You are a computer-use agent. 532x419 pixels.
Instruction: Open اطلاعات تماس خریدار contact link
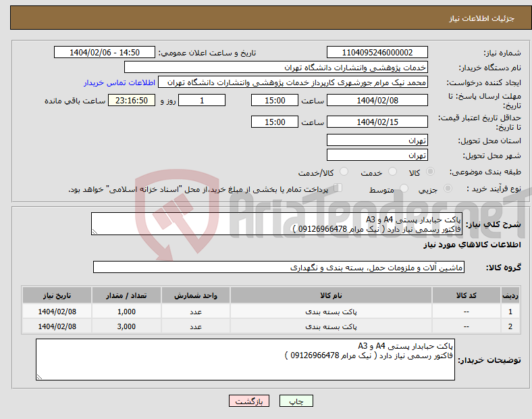(119, 82)
